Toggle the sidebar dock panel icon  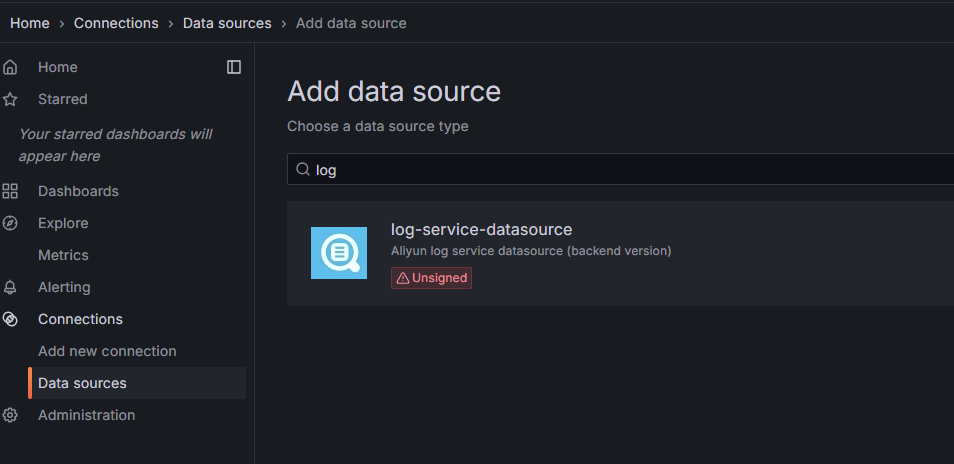(234, 67)
